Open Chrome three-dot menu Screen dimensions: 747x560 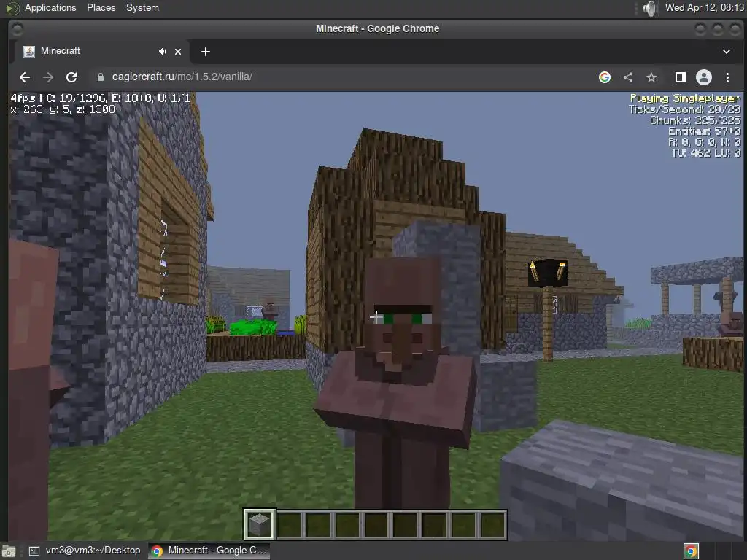click(x=727, y=77)
